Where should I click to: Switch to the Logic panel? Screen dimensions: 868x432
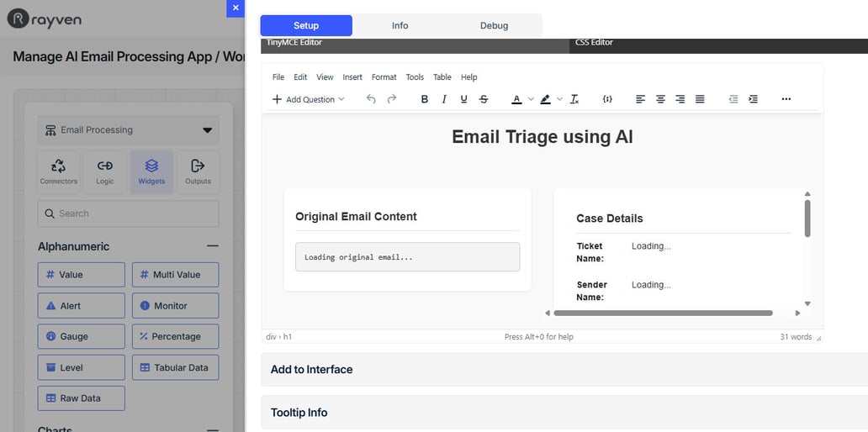point(105,171)
